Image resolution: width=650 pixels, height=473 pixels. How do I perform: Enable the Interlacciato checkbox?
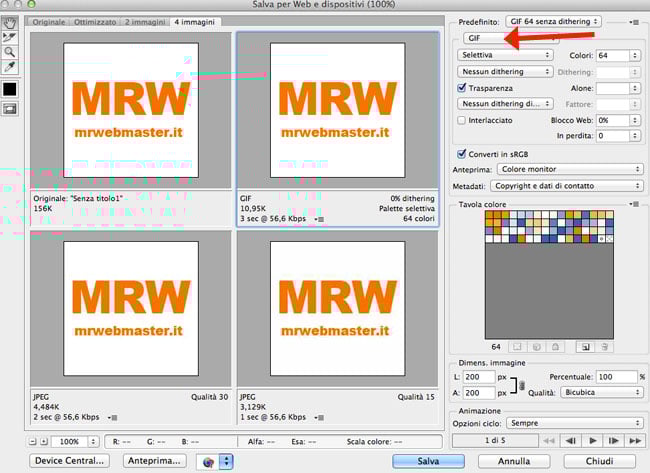click(x=461, y=119)
